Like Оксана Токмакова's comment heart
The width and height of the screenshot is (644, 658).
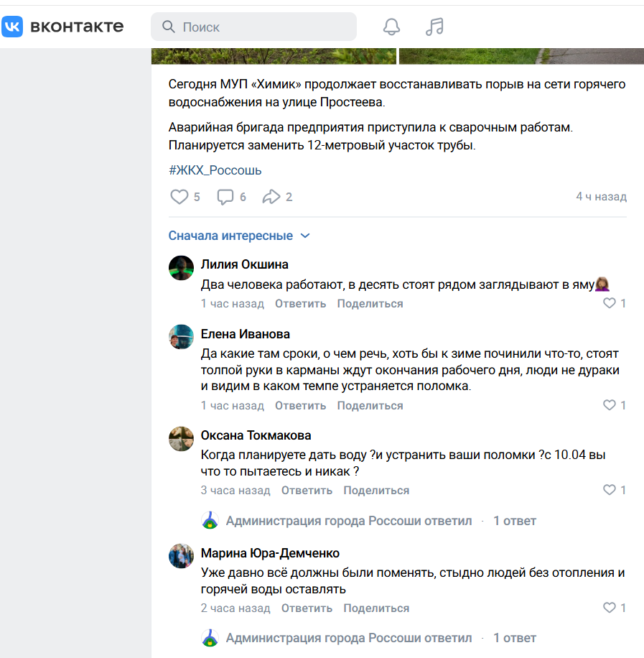(610, 490)
